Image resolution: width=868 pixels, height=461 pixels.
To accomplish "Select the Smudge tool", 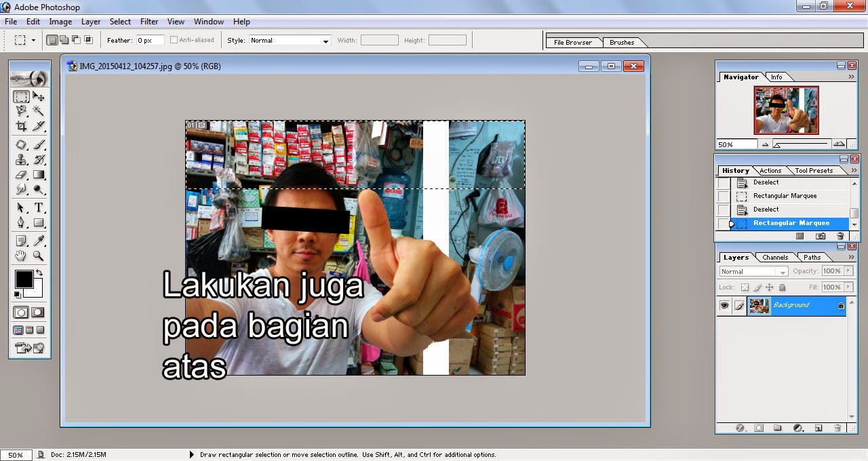I will [x=22, y=190].
